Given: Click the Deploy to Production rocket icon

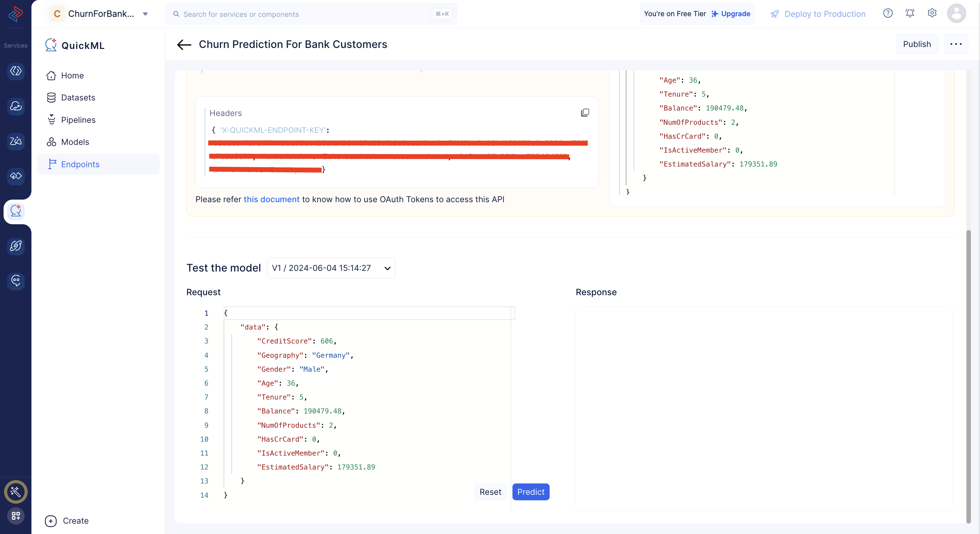Looking at the screenshot, I should (776, 13).
